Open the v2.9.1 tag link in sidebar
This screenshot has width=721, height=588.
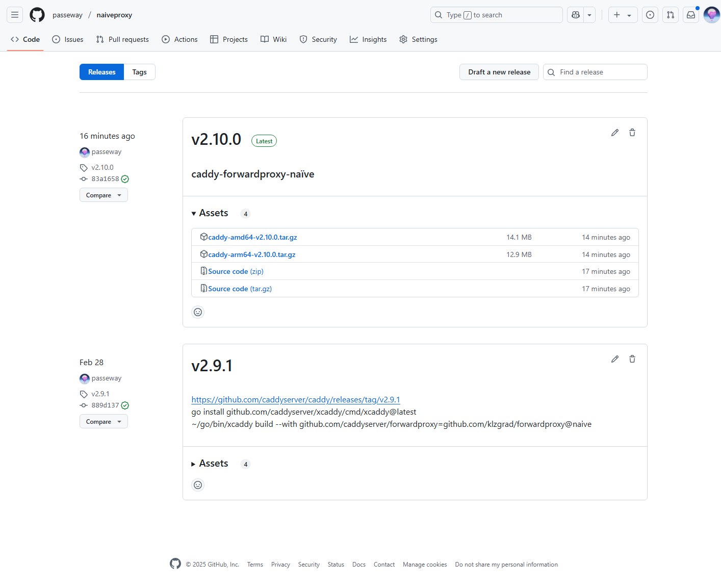click(x=100, y=394)
